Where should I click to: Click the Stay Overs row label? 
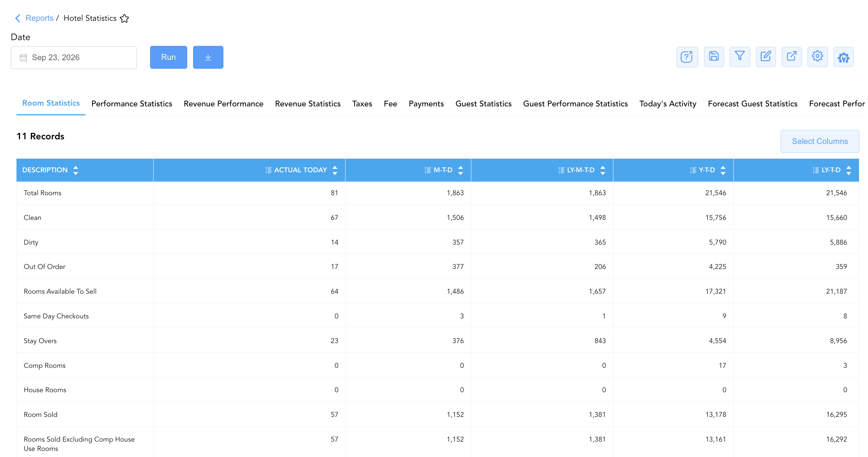pyautogui.click(x=40, y=341)
